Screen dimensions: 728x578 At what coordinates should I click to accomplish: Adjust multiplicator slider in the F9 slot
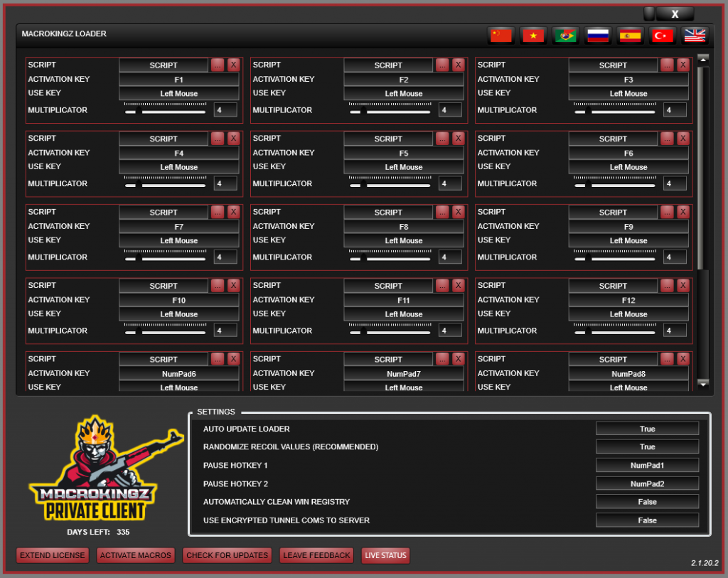(x=615, y=258)
